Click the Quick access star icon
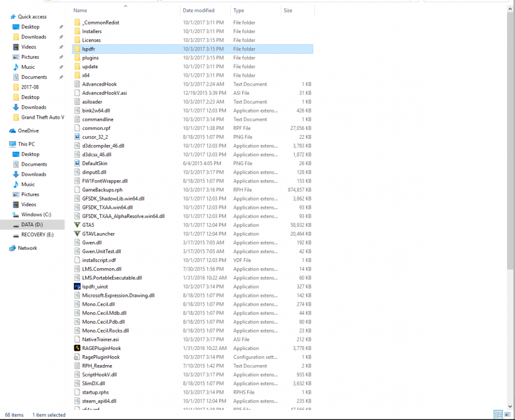The height and width of the screenshot is (420, 515). tap(13, 17)
